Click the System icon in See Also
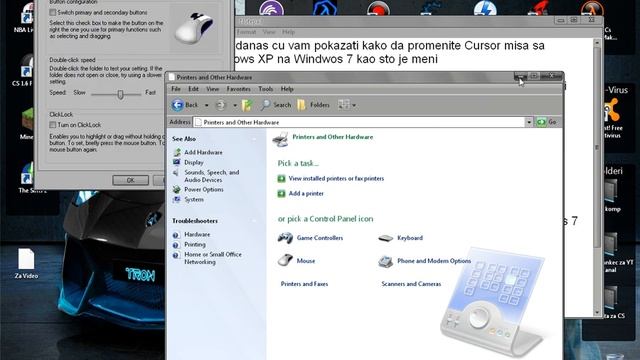This screenshot has height=360, width=640. coord(177,200)
